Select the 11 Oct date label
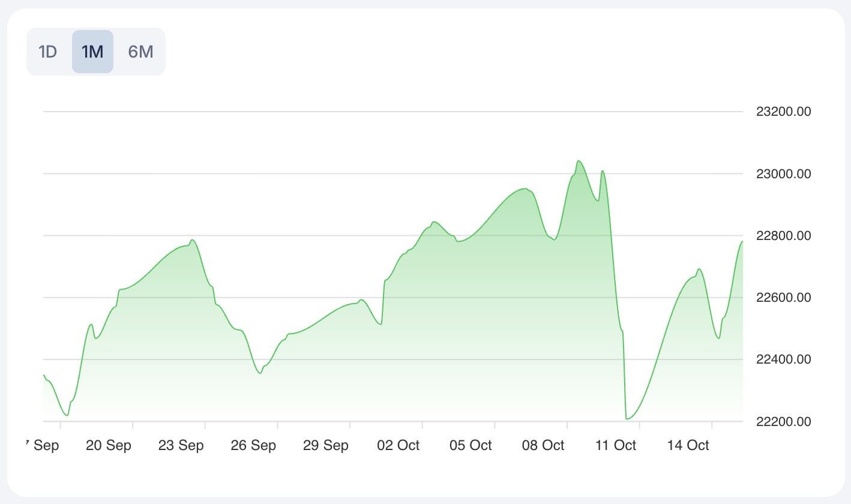851x504 pixels. click(615, 445)
